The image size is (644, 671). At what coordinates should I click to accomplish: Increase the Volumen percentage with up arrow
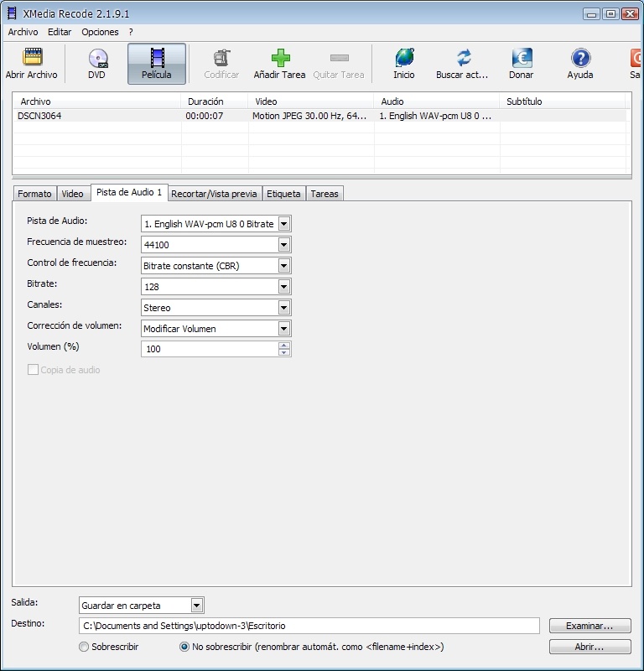(x=284, y=346)
